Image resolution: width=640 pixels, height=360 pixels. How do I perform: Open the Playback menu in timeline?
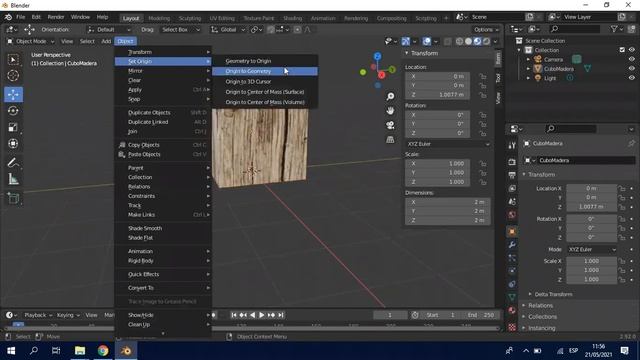coord(38,315)
